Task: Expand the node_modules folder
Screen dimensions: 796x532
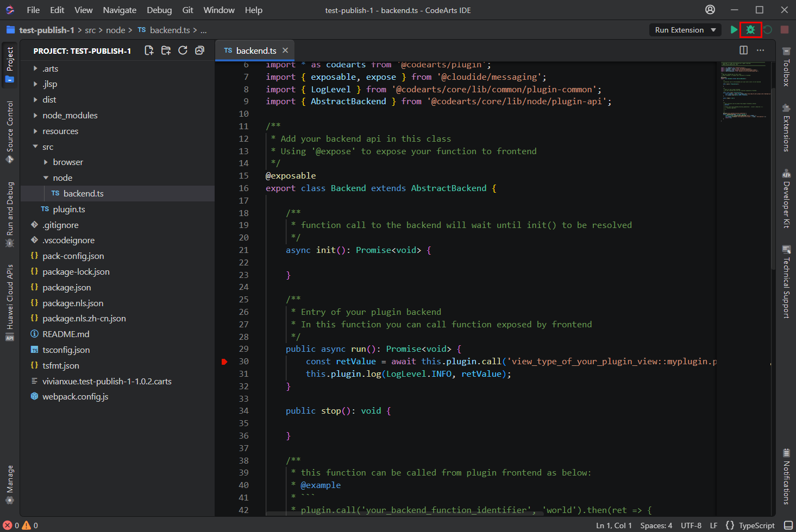Action: point(70,116)
